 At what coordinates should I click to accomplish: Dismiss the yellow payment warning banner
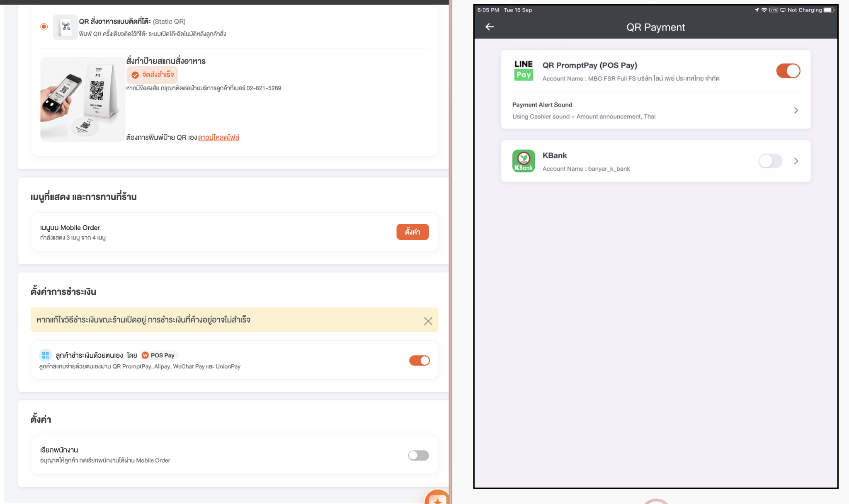[x=428, y=321]
